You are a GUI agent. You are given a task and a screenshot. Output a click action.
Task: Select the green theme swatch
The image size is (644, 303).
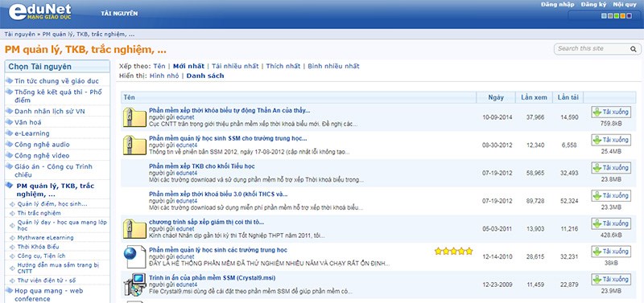[616, 16]
